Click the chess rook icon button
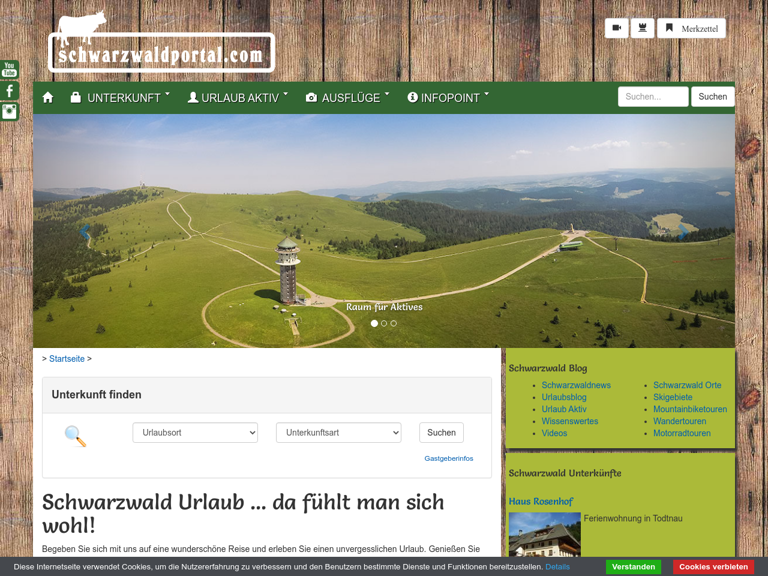768x576 pixels. pos(642,28)
